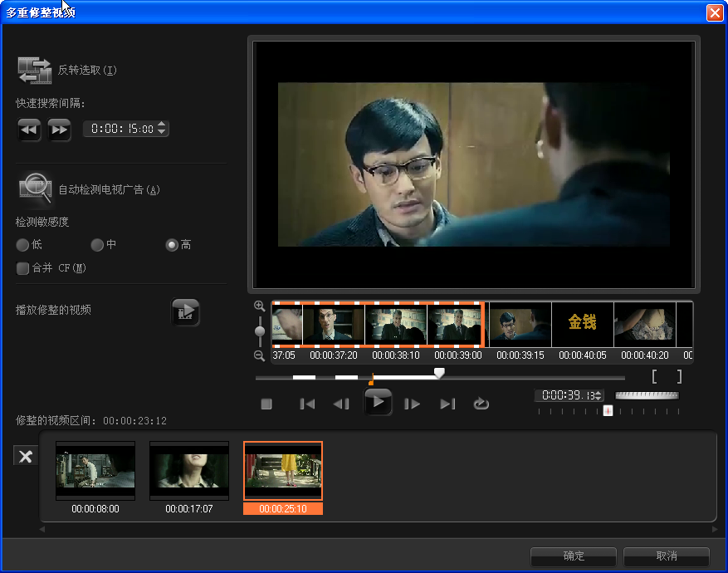Cancel the dialog with the 取消 button
728x573 pixels.
click(x=668, y=556)
